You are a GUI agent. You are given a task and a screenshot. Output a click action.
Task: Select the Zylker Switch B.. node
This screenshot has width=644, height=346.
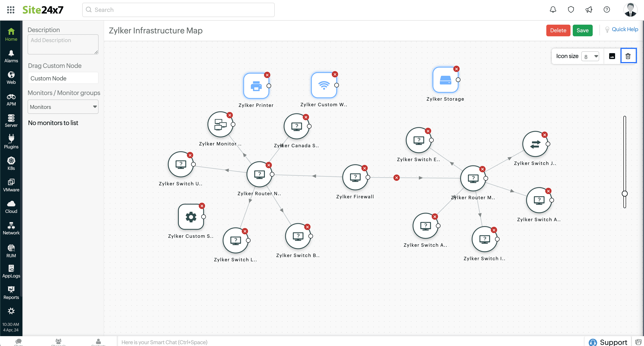pos(298,236)
